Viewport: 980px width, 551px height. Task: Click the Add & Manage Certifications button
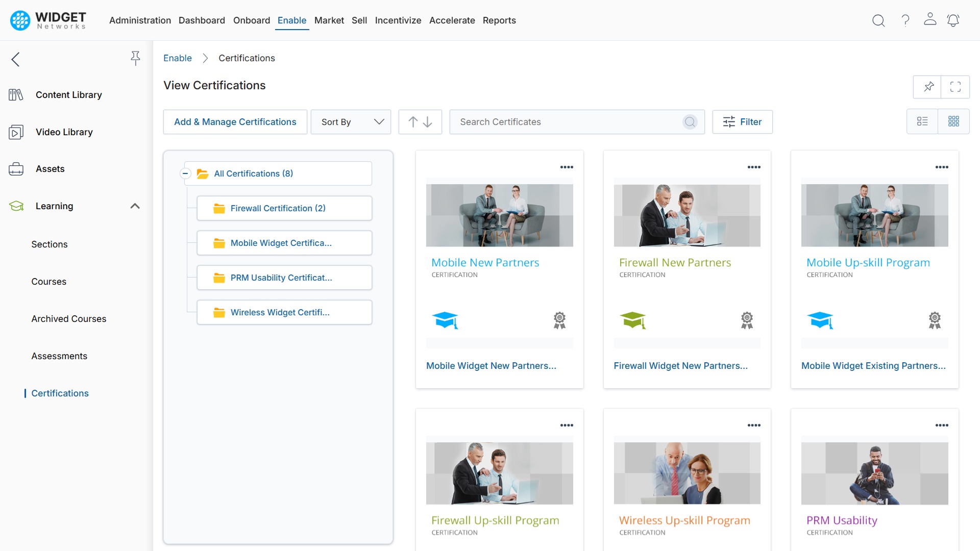coord(235,122)
